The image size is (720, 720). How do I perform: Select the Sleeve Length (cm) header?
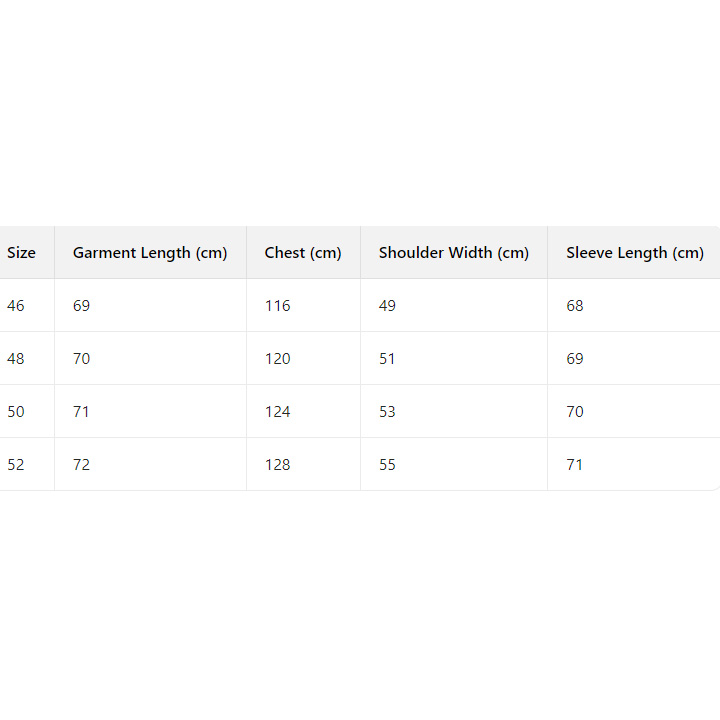(x=635, y=253)
